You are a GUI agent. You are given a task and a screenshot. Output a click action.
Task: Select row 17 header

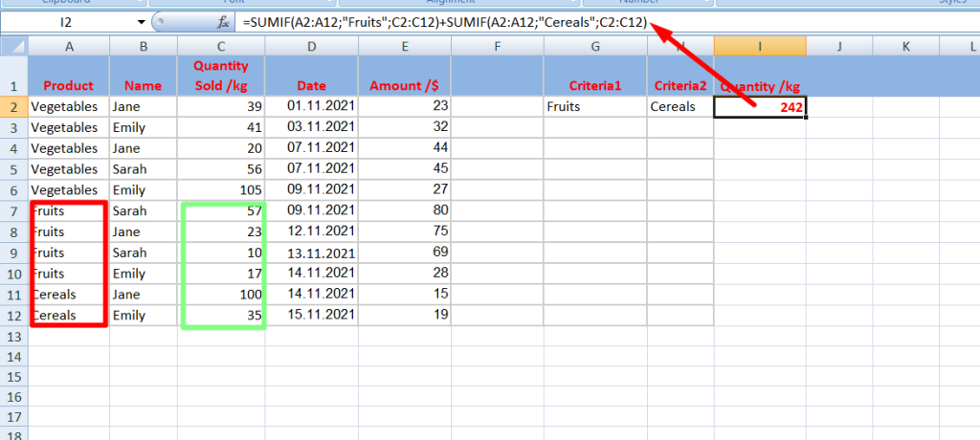[13, 417]
